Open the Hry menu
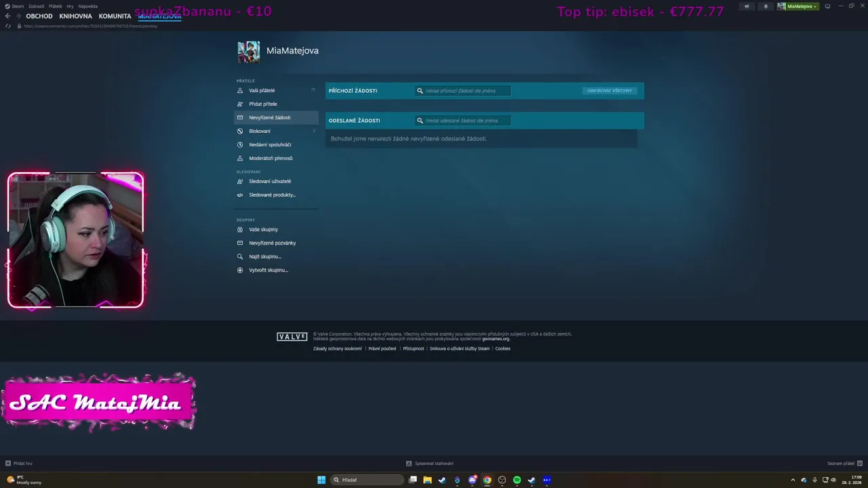This screenshot has height=488, width=868. (70, 6)
